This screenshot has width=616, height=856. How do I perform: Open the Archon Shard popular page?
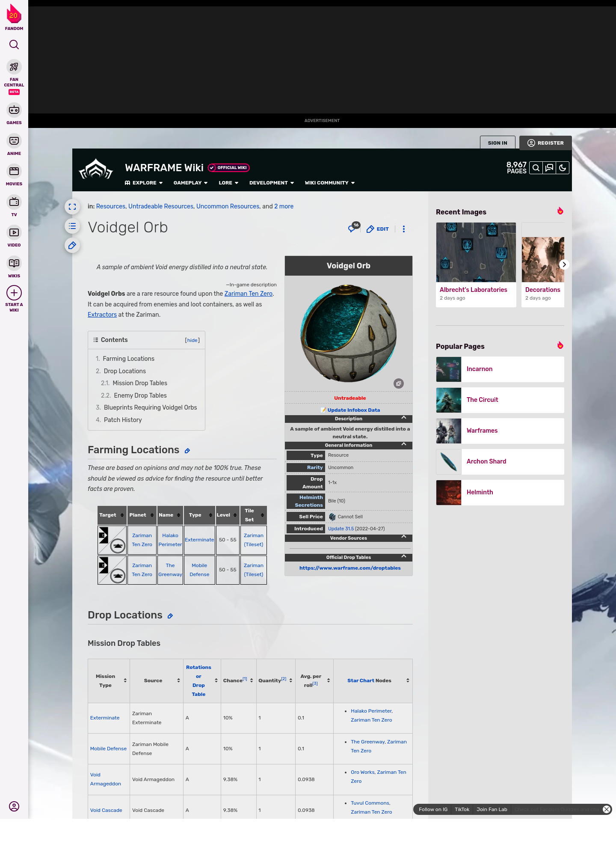[500, 462]
